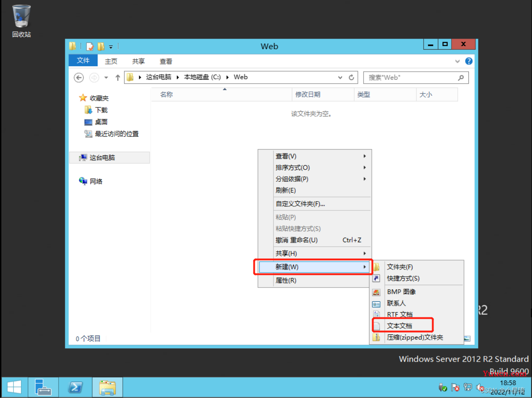This screenshot has width=532, height=398.
Task: Create a new 文件夹(F) from the submenu
Action: point(416,267)
